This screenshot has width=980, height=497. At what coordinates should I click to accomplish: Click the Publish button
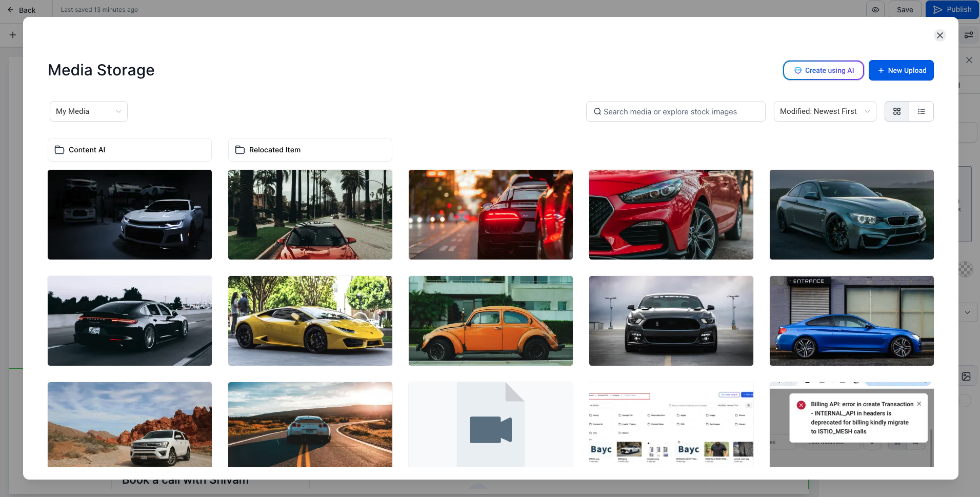click(952, 10)
